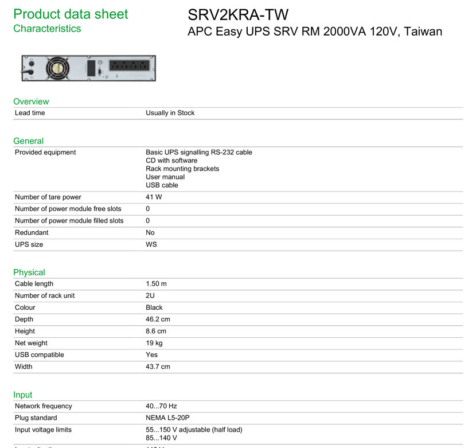Click the 'Overview' section heading

coord(31,102)
